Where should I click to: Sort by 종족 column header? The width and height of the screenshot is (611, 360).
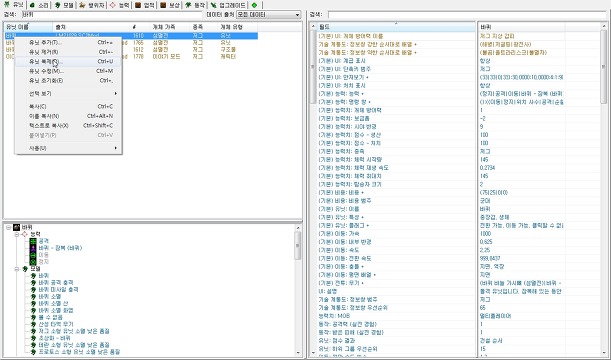(x=204, y=27)
